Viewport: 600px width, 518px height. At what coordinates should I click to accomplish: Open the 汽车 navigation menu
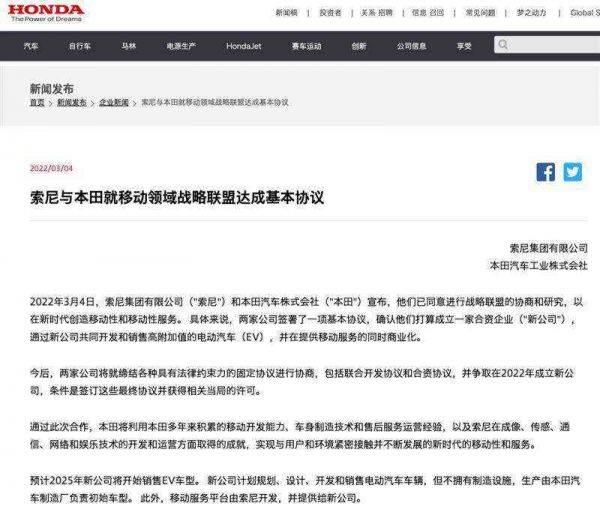(x=31, y=46)
